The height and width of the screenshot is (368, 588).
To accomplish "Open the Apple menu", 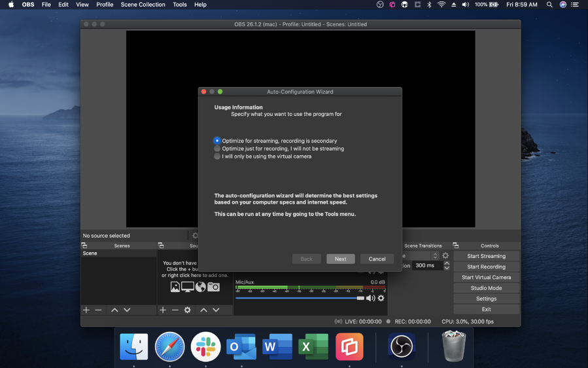I will click(x=11, y=5).
